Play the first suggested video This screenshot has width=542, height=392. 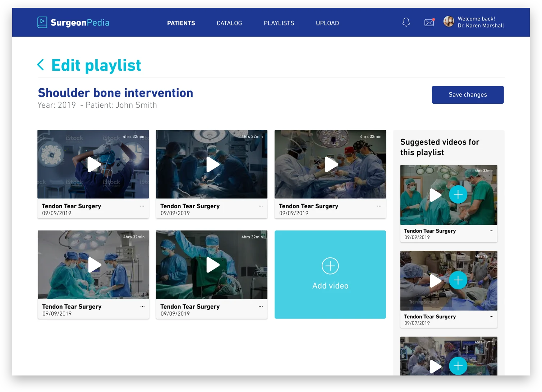tap(436, 195)
